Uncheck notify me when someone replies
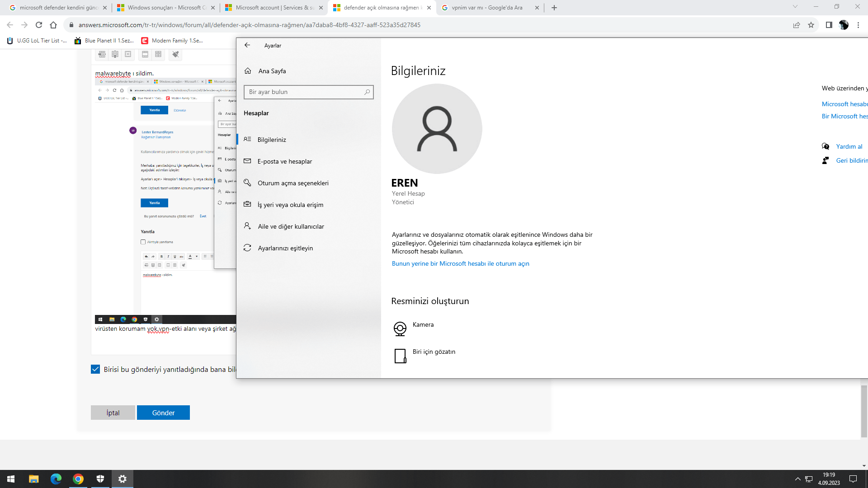 click(95, 369)
